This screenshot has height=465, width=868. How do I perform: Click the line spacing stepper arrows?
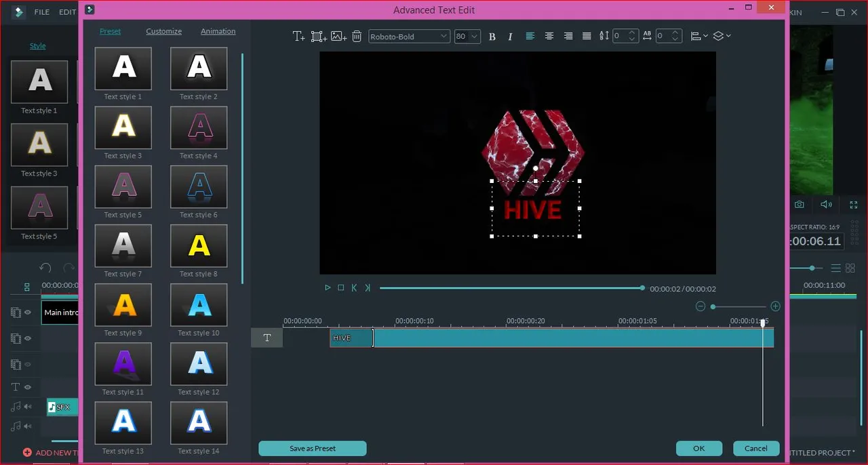point(633,36)
